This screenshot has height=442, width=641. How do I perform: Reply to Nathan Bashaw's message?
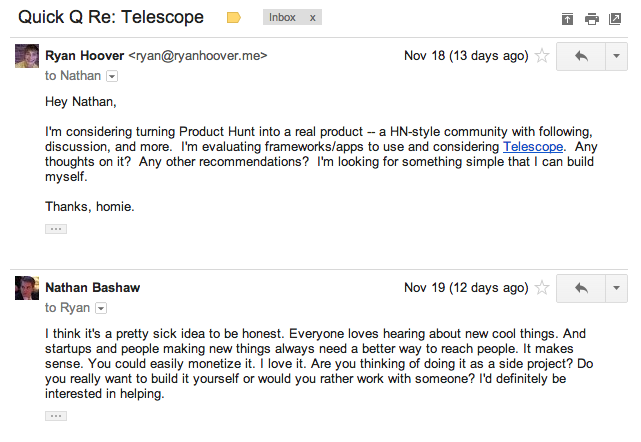click(581, 289)
